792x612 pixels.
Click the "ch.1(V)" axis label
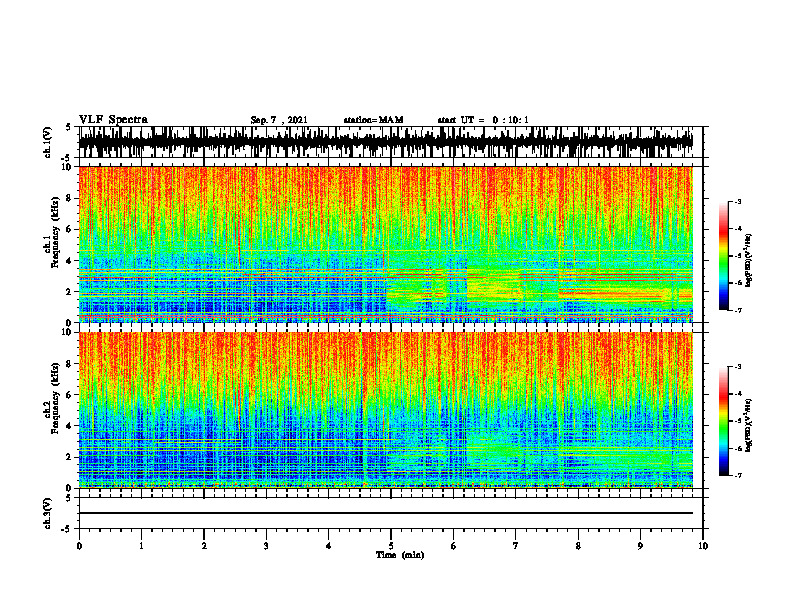click(x=48, y=142)
